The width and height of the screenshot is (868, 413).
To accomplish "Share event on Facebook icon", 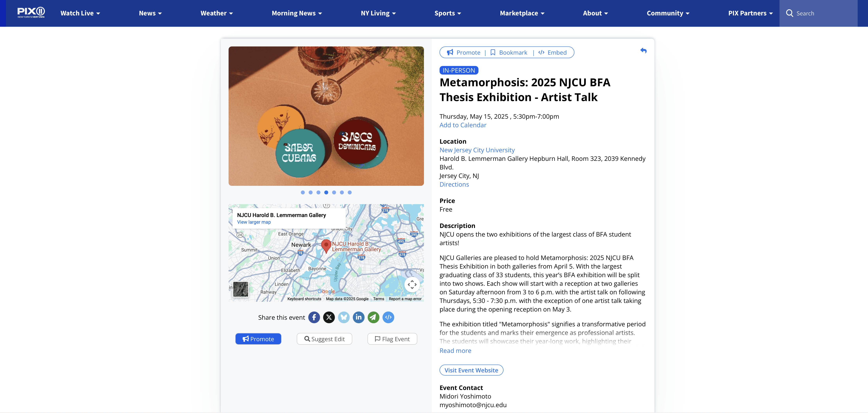I will coord(314,317).
